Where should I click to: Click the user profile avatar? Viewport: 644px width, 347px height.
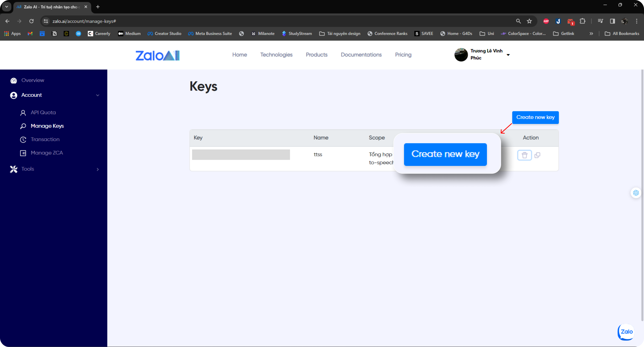pos(461,55)
